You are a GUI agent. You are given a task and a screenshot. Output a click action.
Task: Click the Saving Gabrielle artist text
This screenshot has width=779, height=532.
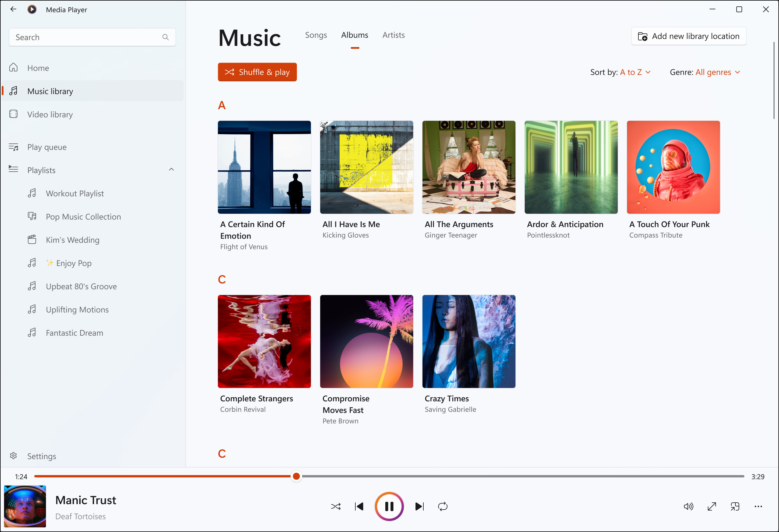pos(450,409)
